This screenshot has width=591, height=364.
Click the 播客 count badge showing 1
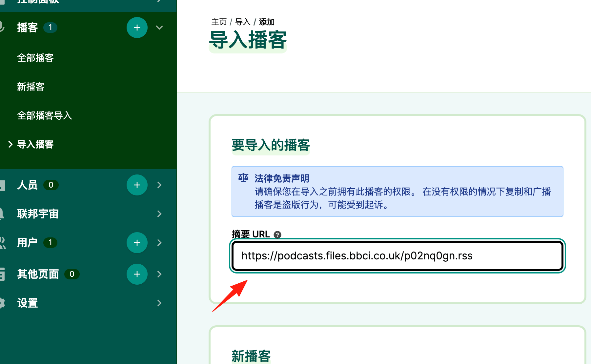[51, 28]
